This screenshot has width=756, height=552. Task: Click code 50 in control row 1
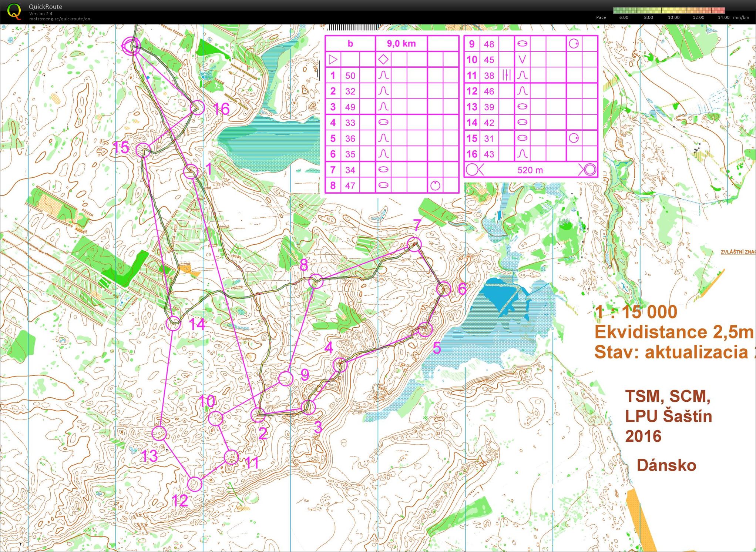point(350,76)
